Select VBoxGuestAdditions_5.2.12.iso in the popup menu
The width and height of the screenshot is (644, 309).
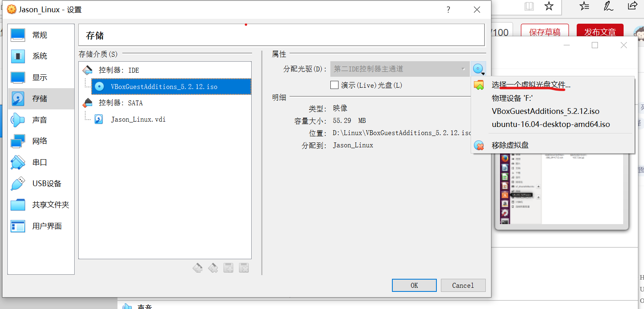pos(546,111)
